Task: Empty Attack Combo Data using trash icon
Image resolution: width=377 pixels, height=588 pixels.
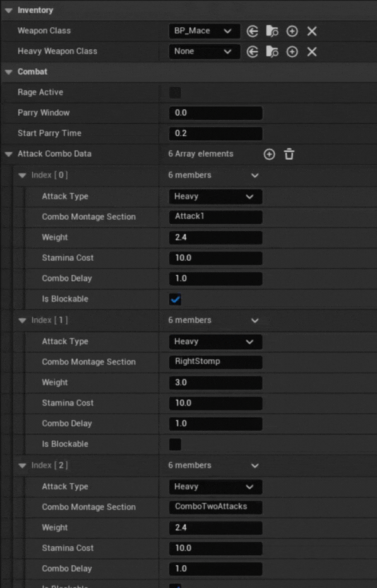Action: tap(289, 153)
